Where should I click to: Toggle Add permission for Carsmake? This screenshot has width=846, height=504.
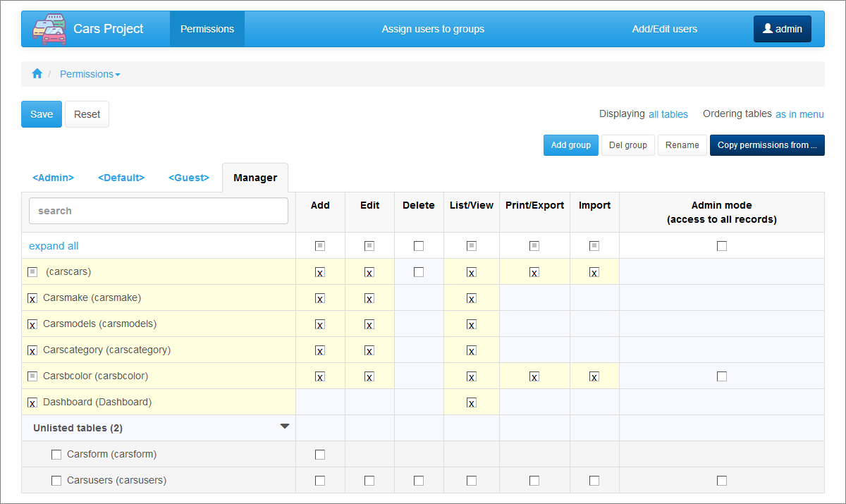[x=319, y=298]
